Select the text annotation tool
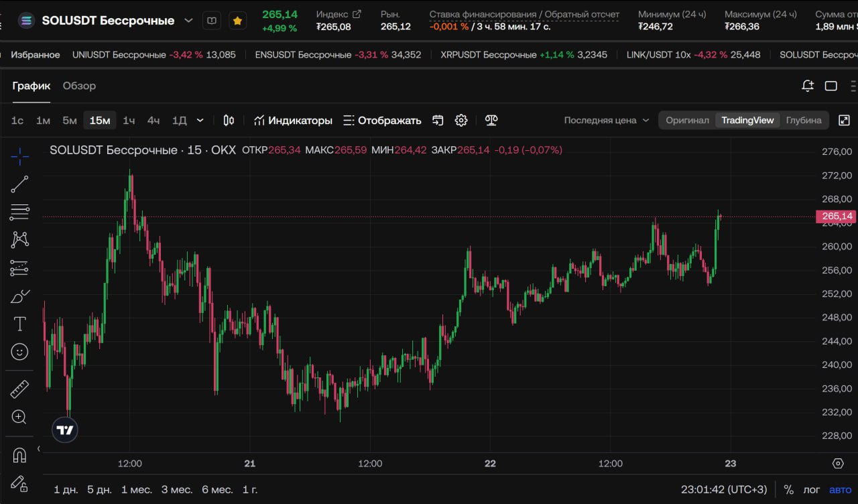 tap(19, 324)
